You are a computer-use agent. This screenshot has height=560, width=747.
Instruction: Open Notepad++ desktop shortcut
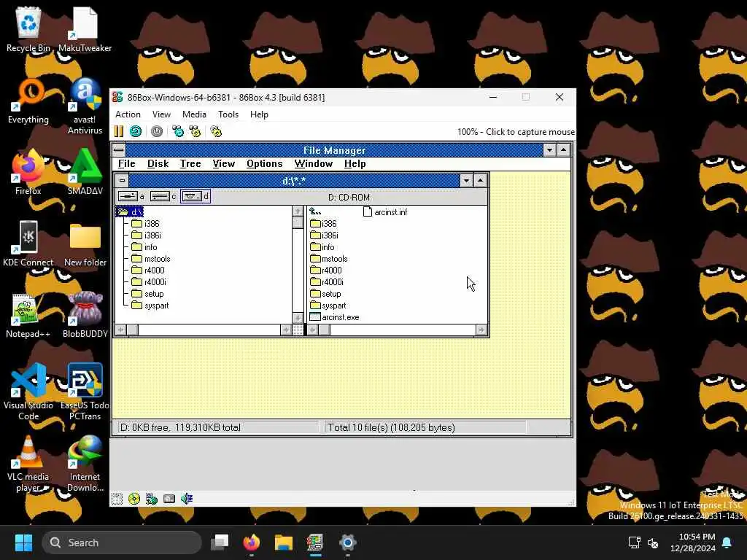point(28,315)
